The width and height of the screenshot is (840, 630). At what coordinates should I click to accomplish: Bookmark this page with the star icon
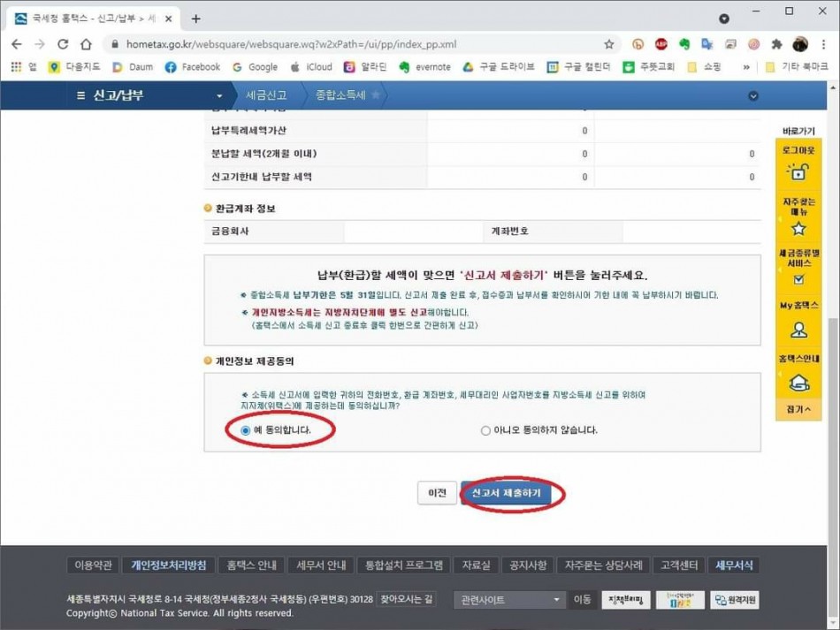[x=609, y=44]
